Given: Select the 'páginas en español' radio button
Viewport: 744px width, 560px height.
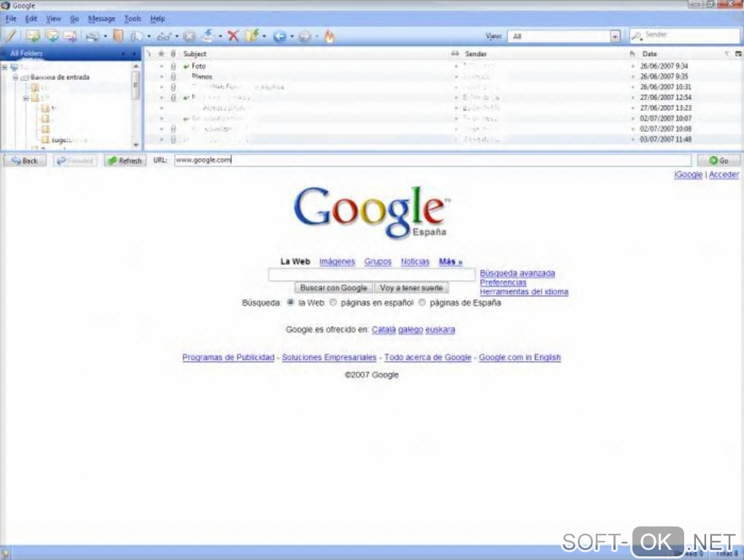Looking at the screenshot, I should (333, 303).
